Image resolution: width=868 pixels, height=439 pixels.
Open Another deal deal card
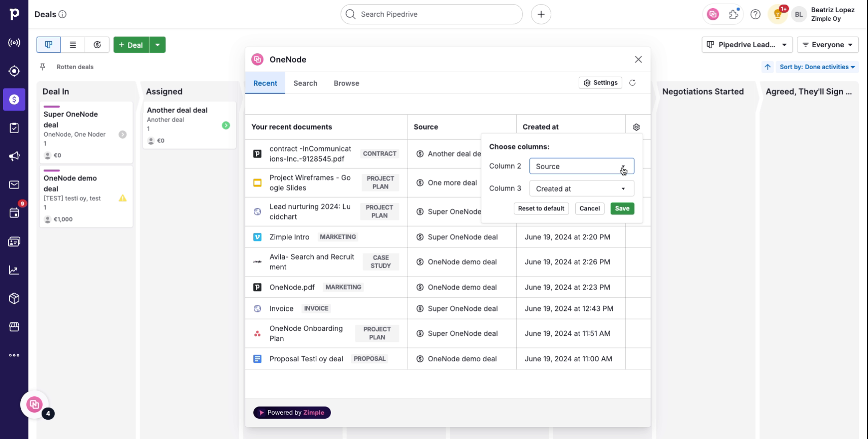(189, 125)
